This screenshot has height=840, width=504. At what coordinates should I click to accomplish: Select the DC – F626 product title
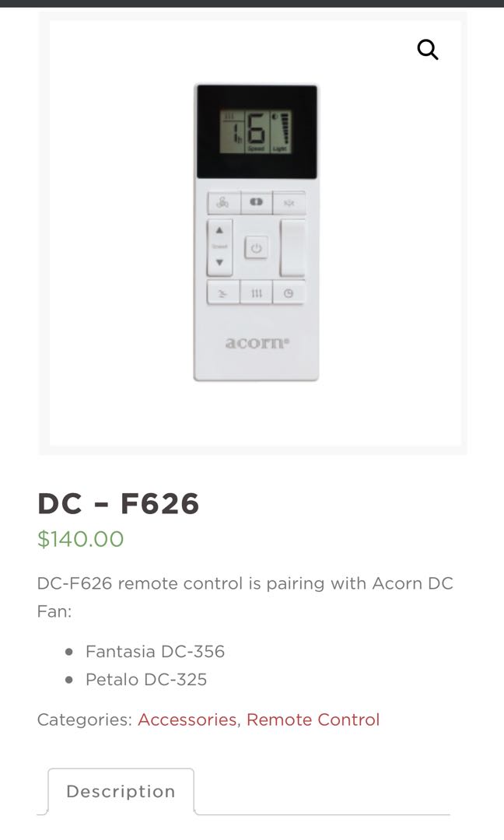click(x=118, y=504)
